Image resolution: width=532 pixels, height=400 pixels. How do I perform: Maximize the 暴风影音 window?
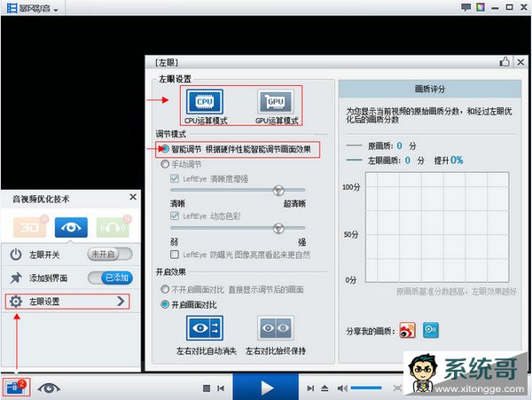click(x=509, y=7)
